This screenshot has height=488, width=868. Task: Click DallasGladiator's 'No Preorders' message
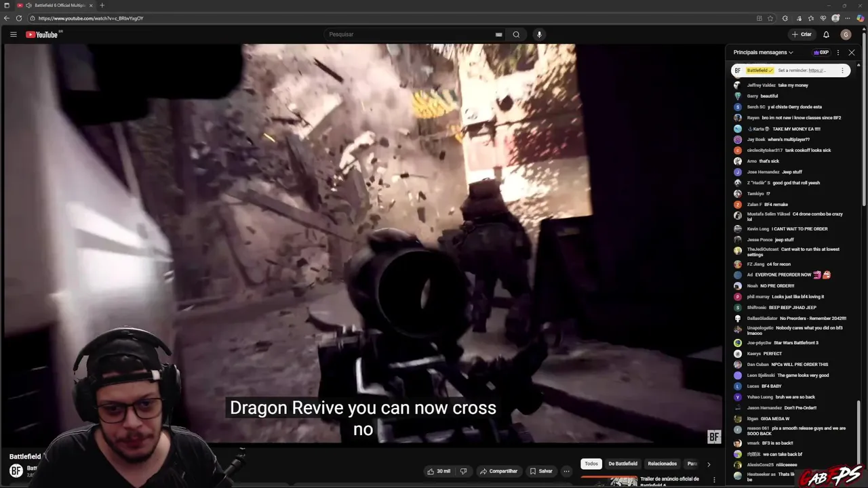click(x=797, y=319)
